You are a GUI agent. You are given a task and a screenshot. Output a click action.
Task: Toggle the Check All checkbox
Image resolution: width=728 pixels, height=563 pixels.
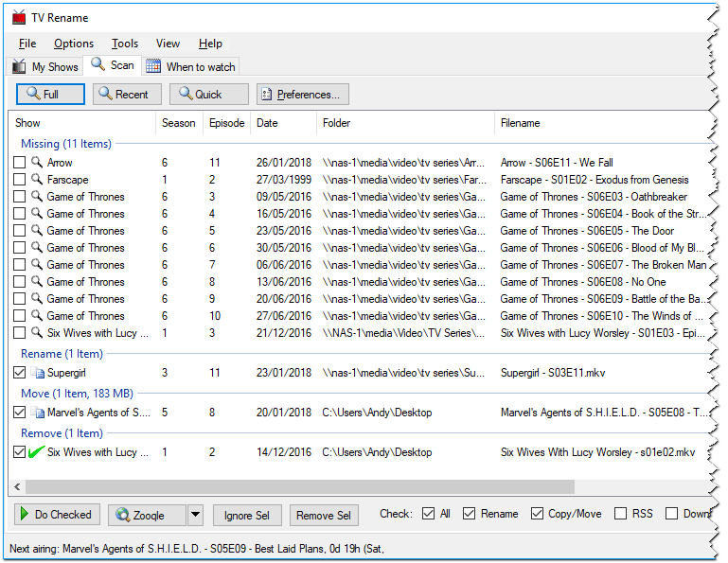[x=428, y=514]
